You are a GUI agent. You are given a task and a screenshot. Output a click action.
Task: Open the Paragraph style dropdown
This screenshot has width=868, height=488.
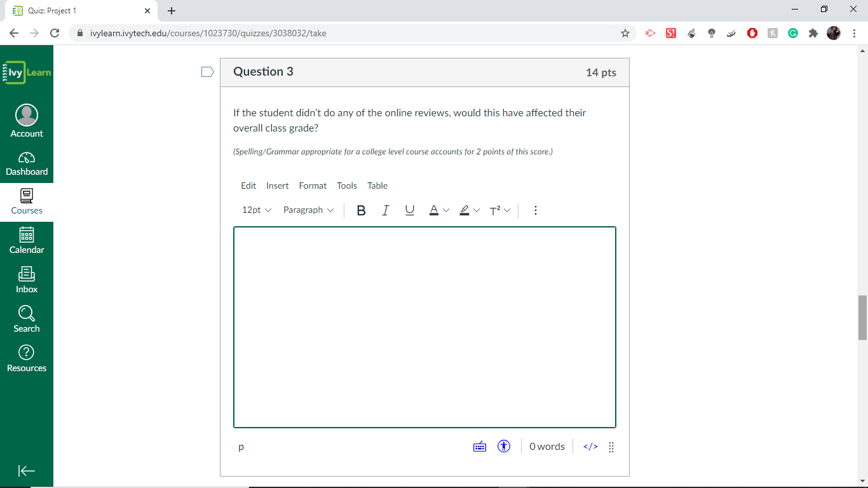[308, 210]
